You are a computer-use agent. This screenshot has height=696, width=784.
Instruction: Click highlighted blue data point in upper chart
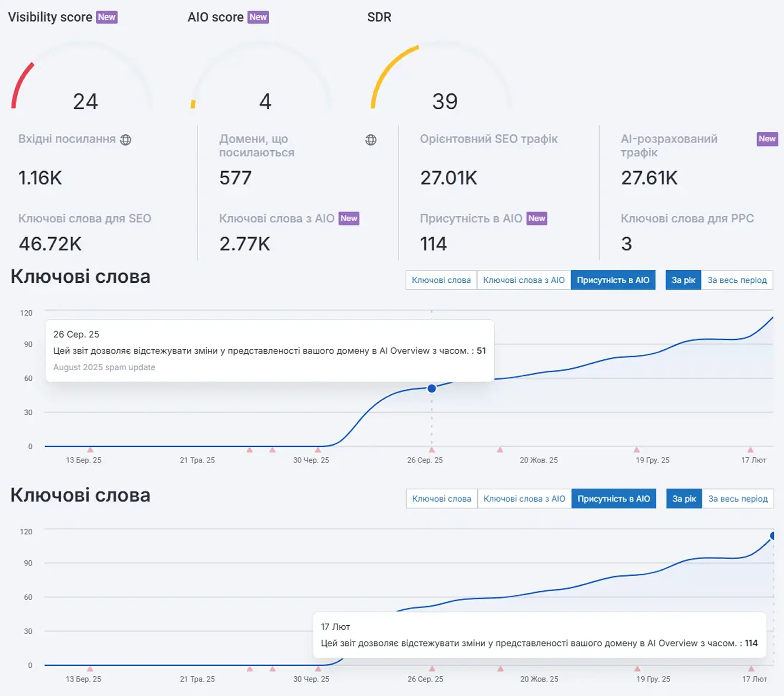[x=431, y=388]
